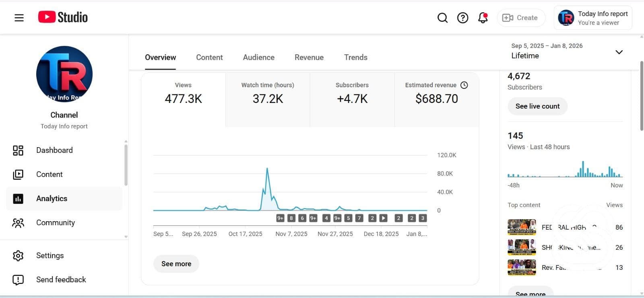
Task: Click See more below the views chart
Action: [x=176, y=264]
